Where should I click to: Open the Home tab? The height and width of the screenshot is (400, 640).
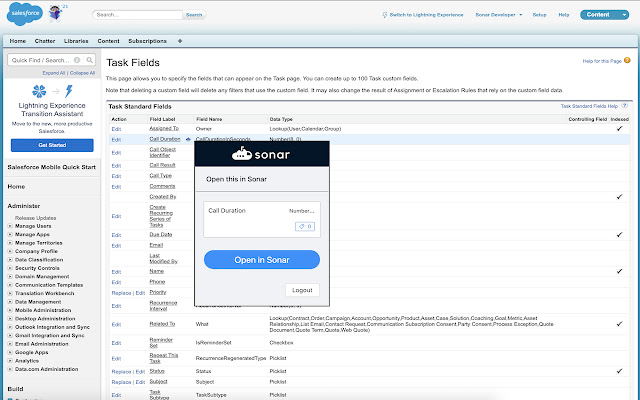coord(18,41)
